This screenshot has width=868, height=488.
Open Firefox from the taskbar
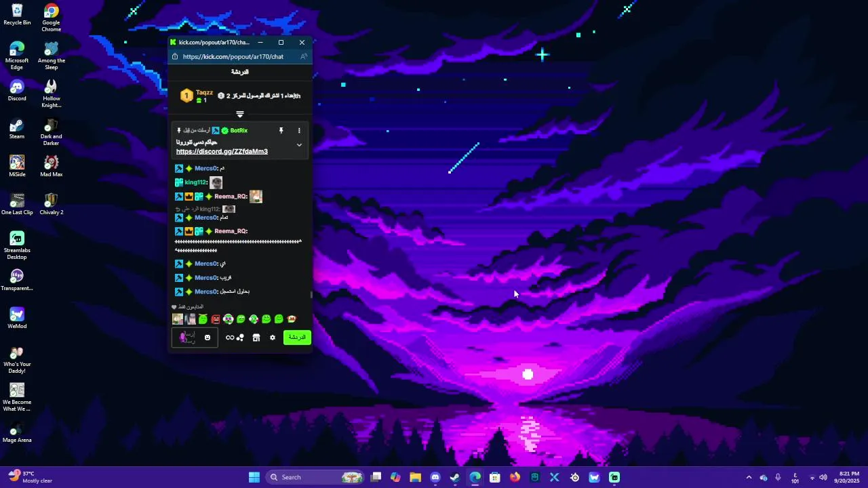click(x=515, y=477)
